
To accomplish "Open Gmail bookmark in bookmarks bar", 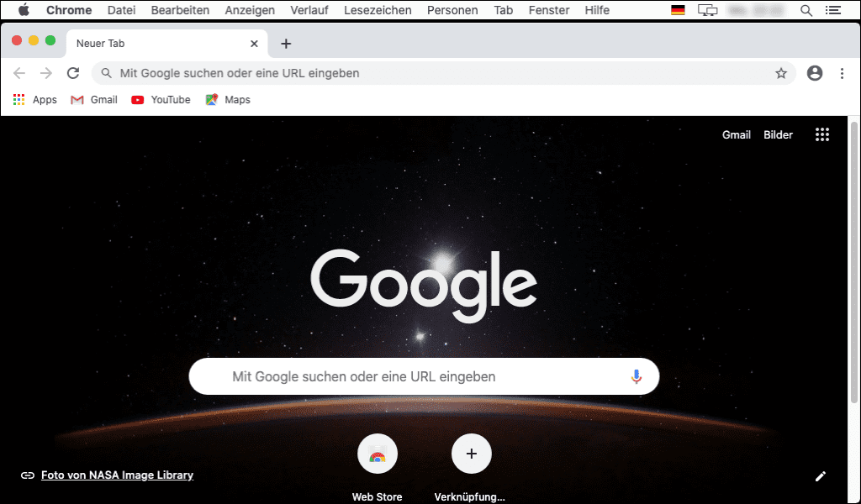I will click(94, 99).
